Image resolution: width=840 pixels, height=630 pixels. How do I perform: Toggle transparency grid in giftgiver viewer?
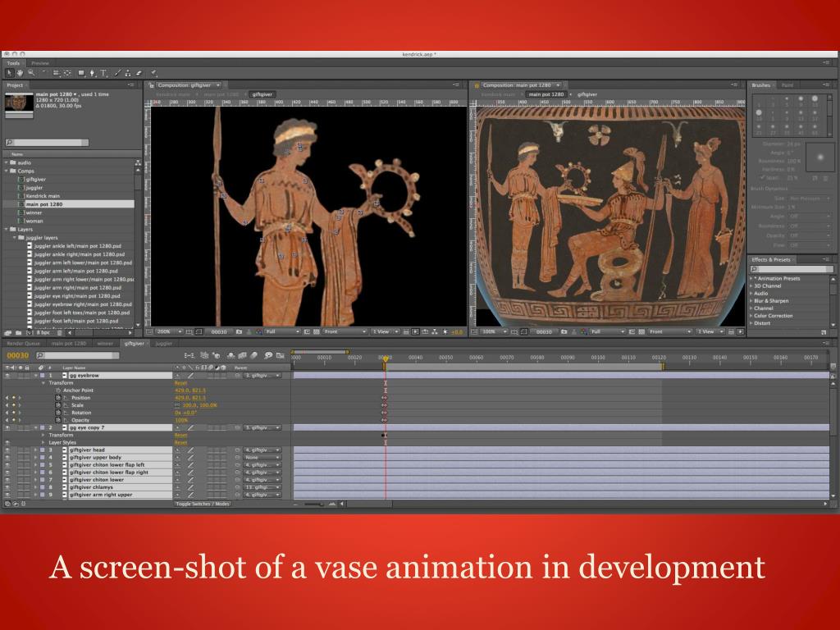tap(317, 331)
